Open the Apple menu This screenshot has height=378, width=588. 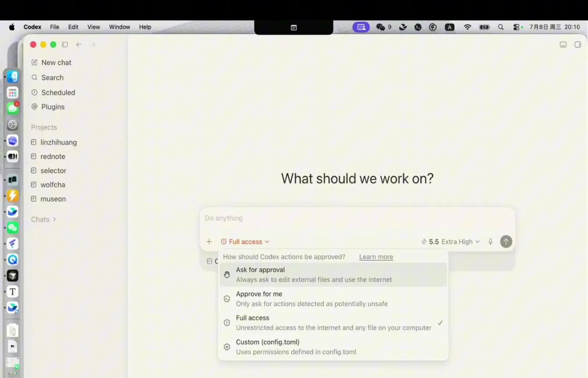point(12,27)
